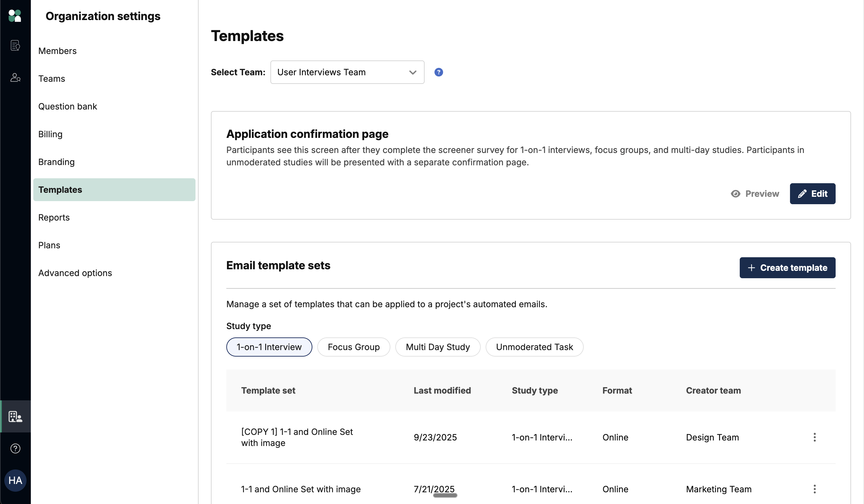The image size is (864, 504).
Task: Select the Multi Day Study chip
Action: point(438,347)
